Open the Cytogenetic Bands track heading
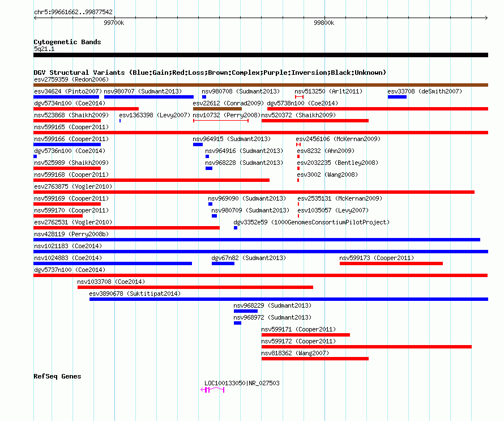The image size is (504, 421). click(x=67, y=42)
